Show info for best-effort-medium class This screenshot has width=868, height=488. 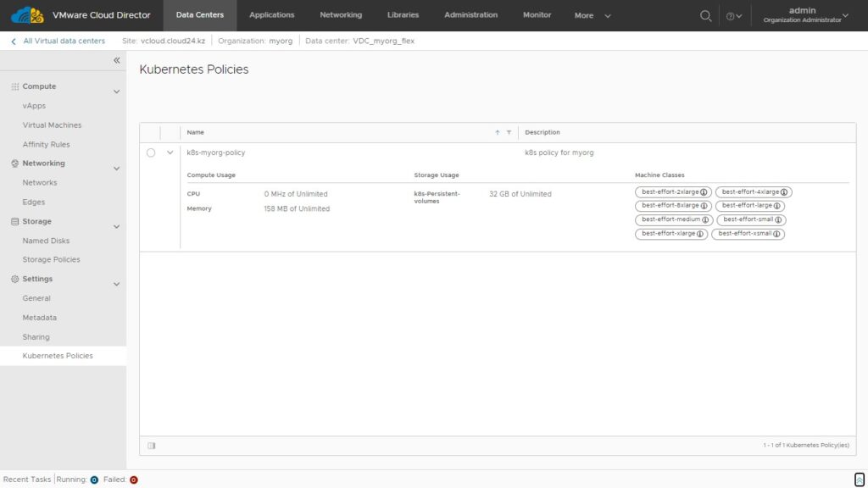pyautogui.click(x=705, y=219)
